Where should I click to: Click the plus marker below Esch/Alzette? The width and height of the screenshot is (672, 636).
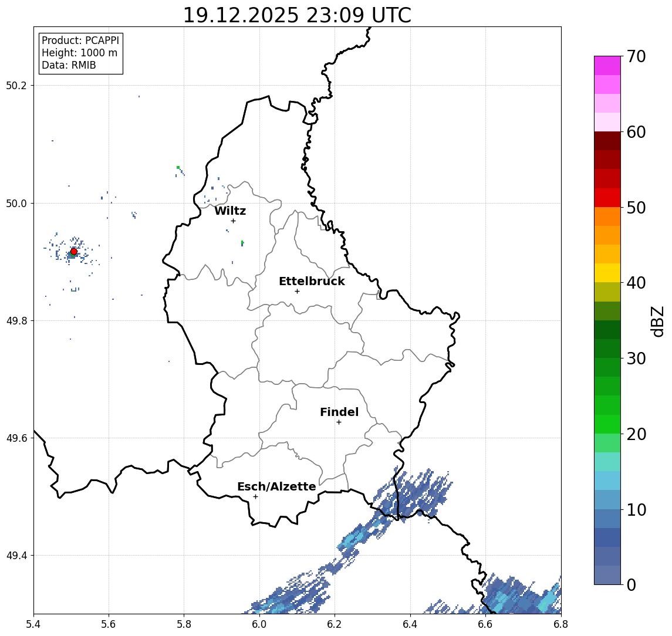point(255,497)
